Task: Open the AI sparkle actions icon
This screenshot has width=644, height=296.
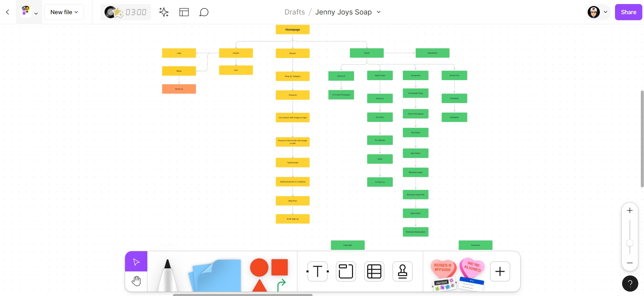Action: [164, 12]
